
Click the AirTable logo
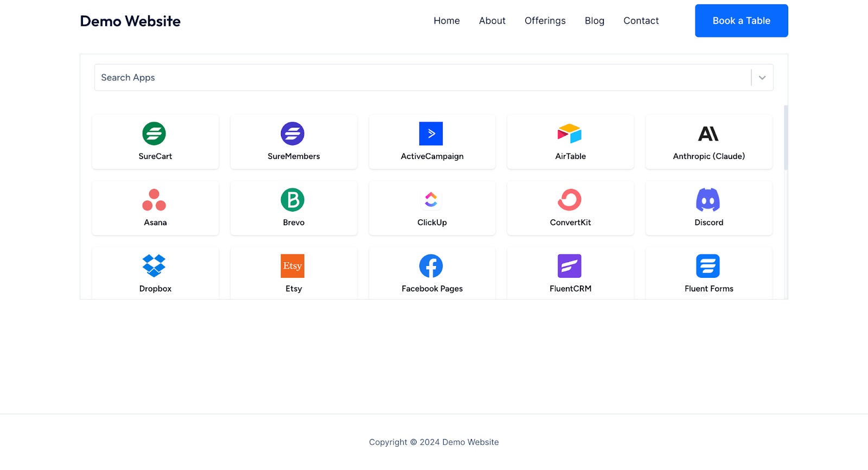[x=570, y=134]
